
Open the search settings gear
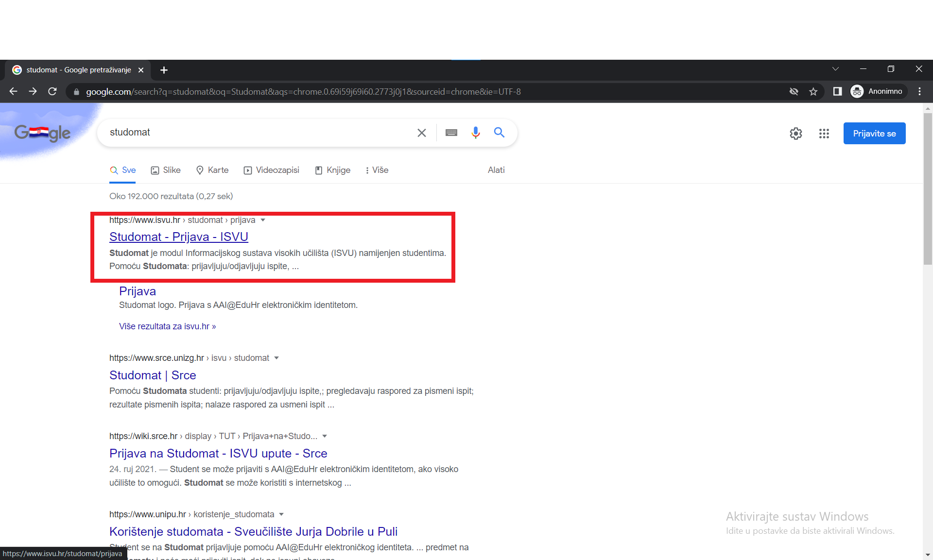tap(795, 134)
